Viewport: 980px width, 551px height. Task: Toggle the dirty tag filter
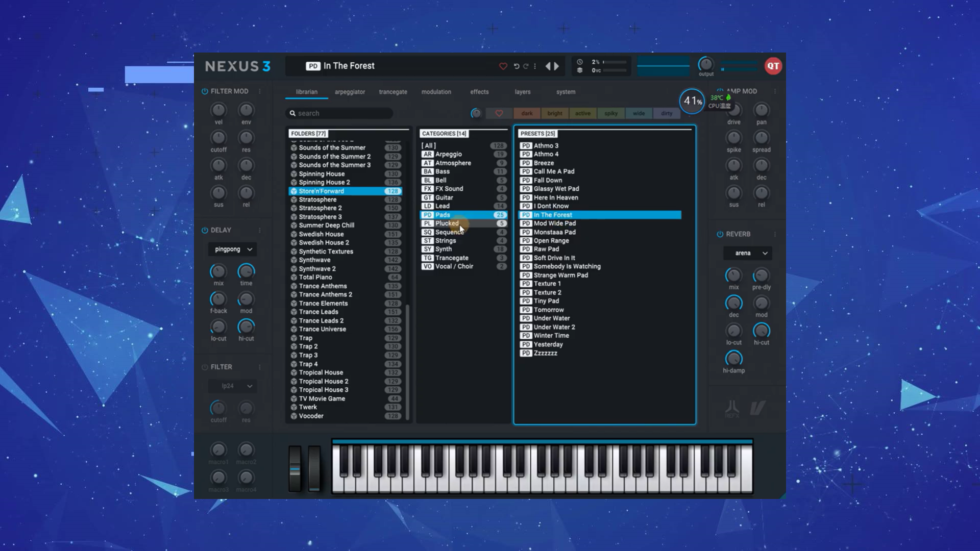667,113
